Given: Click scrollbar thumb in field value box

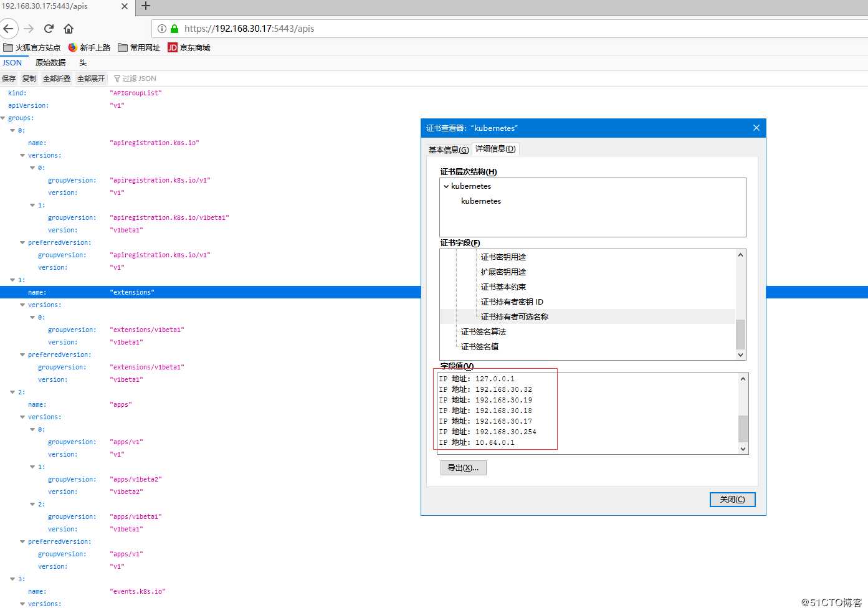Looking at the screenshot, I should 743,429.
